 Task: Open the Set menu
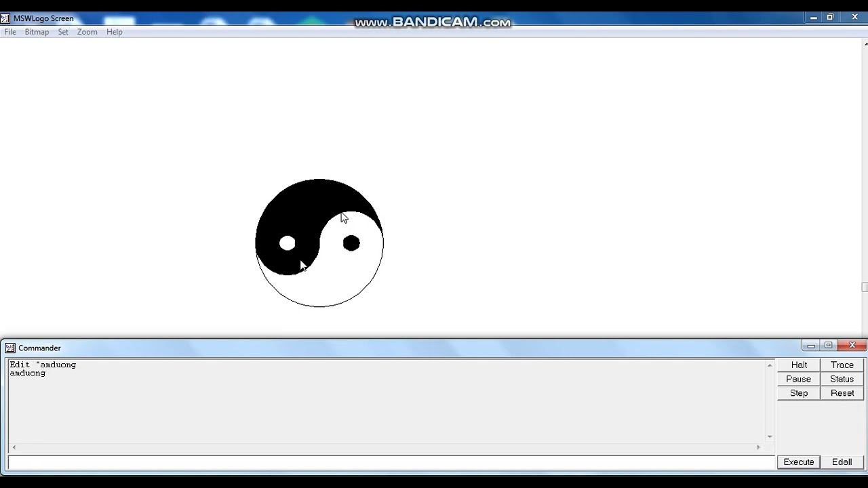[x=63, y=32]
